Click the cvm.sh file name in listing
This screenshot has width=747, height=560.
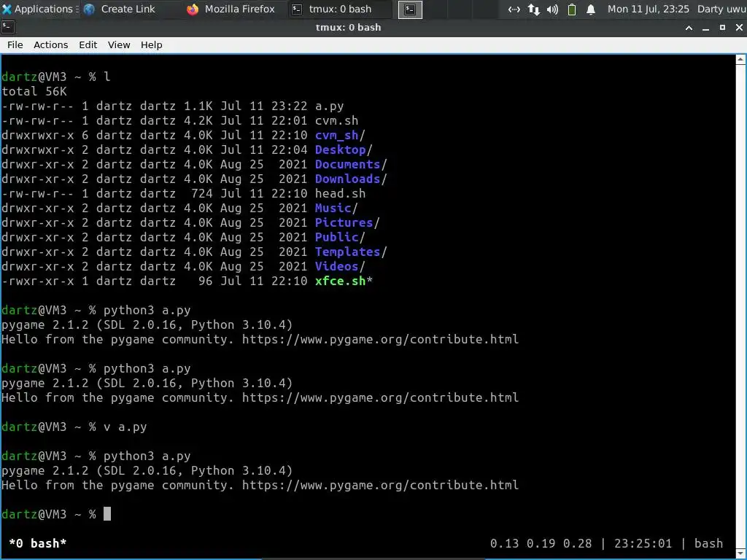click(x=336, y=120)
